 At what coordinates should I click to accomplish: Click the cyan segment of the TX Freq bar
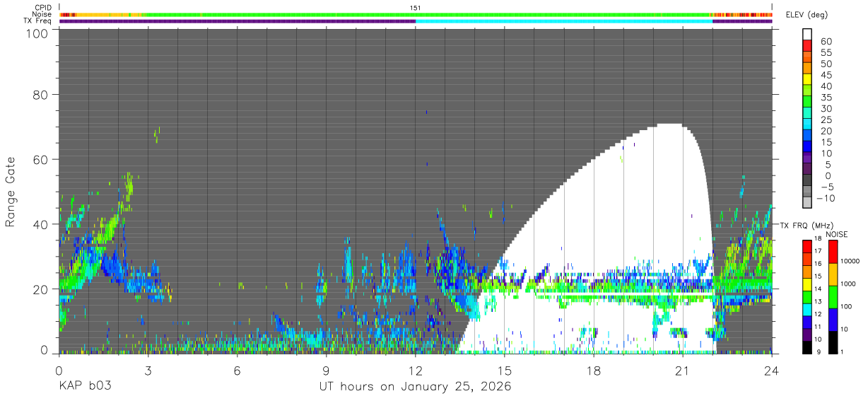(564, 21)
